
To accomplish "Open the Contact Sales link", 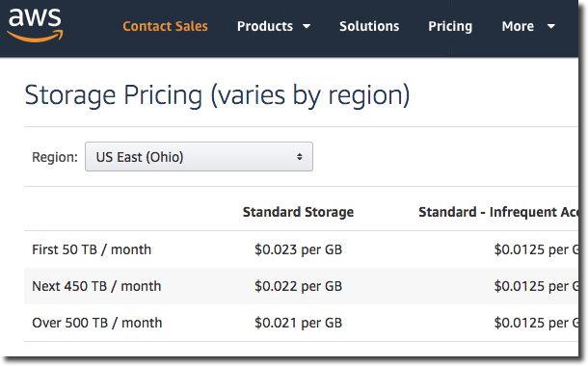I will click(x=165, y=26).
